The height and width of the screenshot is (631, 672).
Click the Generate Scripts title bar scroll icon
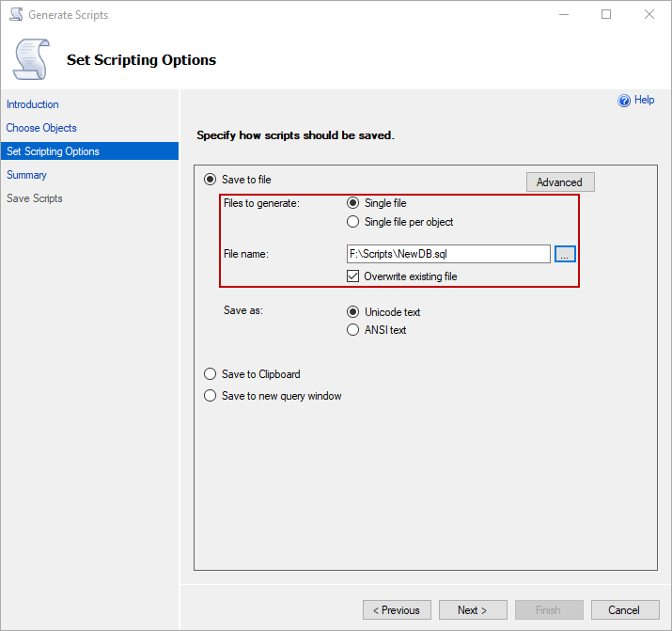[x=16, y=14]
